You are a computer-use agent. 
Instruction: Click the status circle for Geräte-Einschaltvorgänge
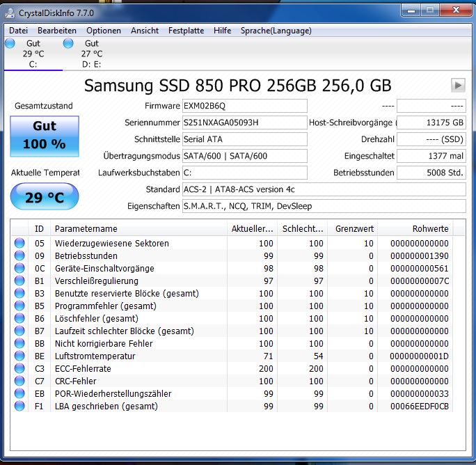19,268
